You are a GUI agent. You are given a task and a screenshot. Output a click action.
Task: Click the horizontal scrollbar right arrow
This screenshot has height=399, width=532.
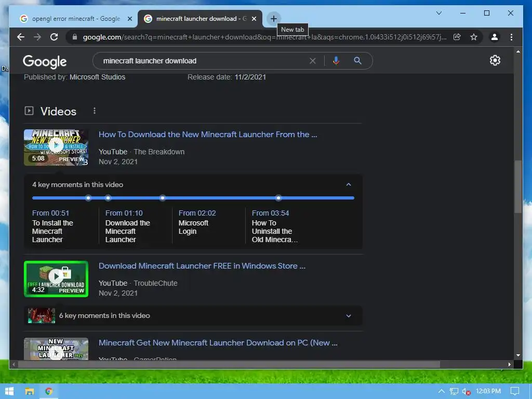point(510,364)
